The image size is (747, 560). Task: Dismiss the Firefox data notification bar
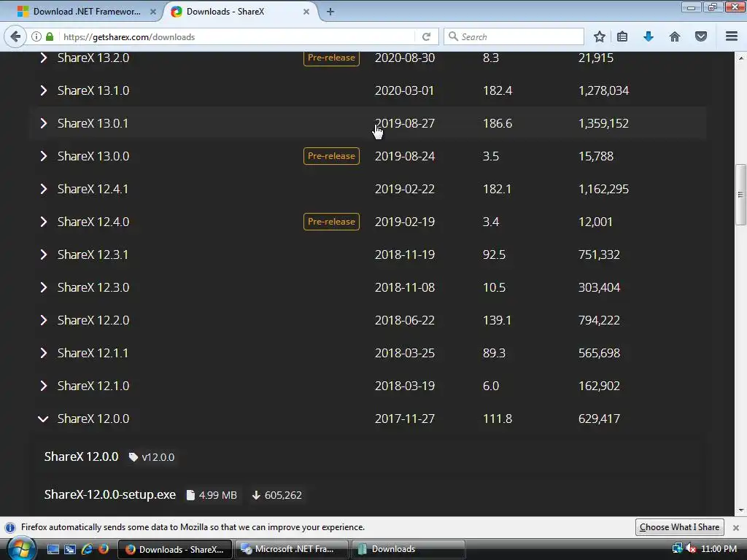[x=736, y=528]
